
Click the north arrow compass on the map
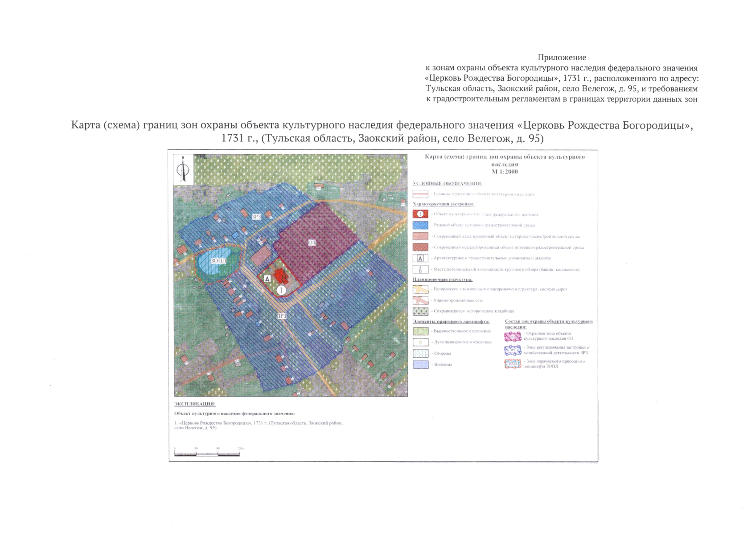tap(183, 169)
